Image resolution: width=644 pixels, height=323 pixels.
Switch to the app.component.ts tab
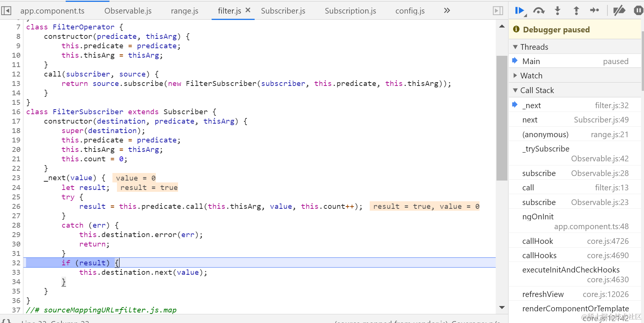click(52, 11)
